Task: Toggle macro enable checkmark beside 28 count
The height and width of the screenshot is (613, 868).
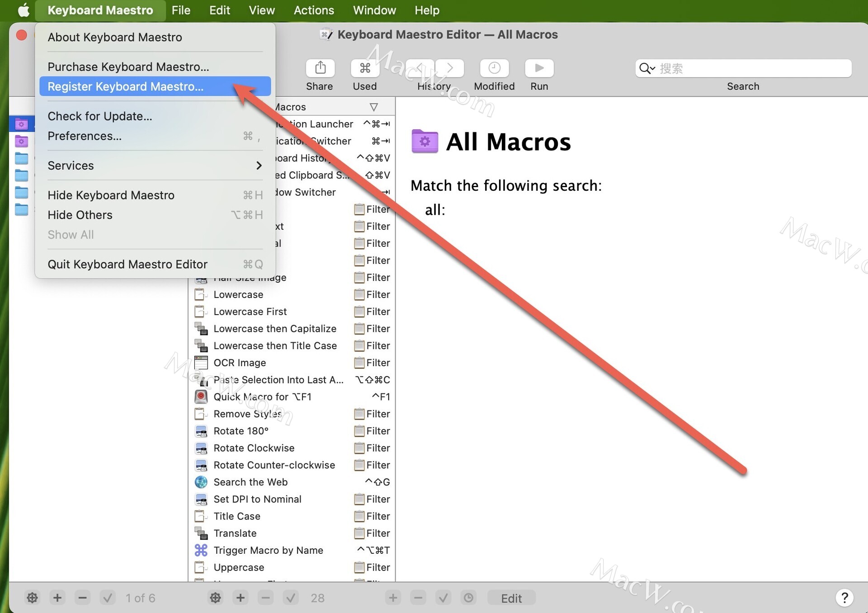Action: [291, 598]
